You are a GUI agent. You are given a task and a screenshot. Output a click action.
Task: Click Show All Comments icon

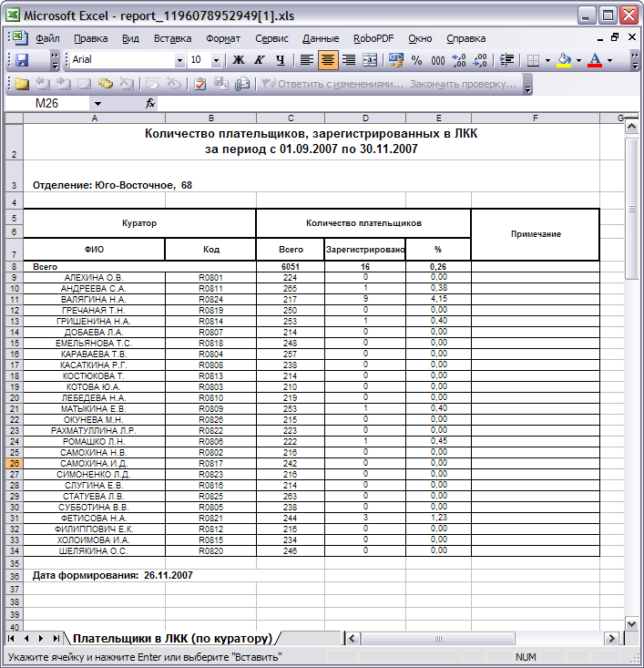105,84
